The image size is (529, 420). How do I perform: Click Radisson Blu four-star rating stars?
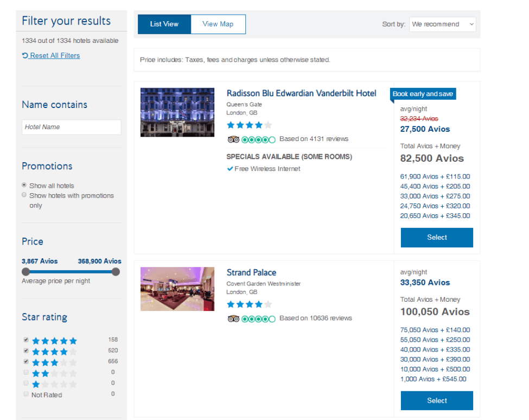tap(250, 125)
